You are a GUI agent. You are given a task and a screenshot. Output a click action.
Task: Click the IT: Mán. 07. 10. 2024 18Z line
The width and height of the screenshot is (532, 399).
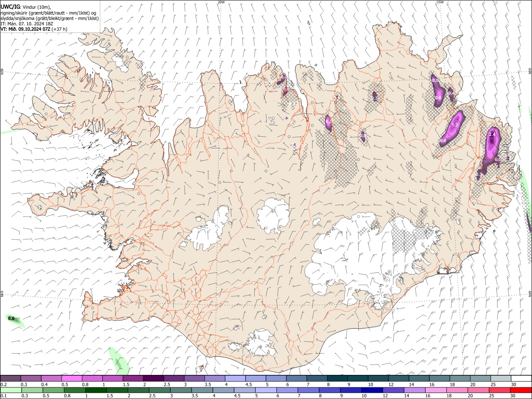point(27,24)
